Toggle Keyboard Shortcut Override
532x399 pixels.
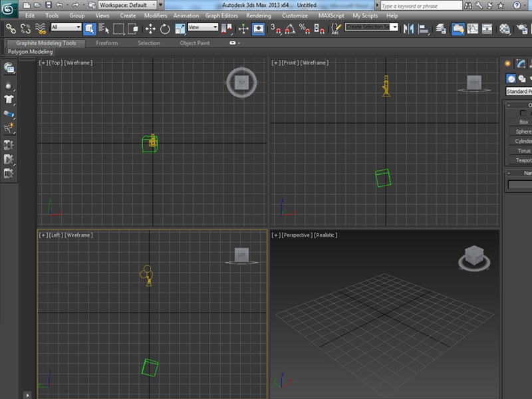pos(258,29)
